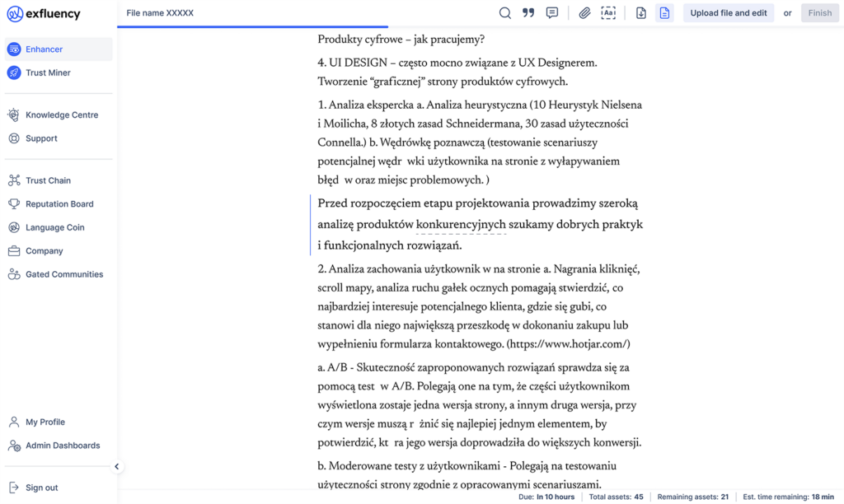Click Sign out in the sidebar
Image resolution: width=844 pixels, height=504 pixels.
click(41, 488)
